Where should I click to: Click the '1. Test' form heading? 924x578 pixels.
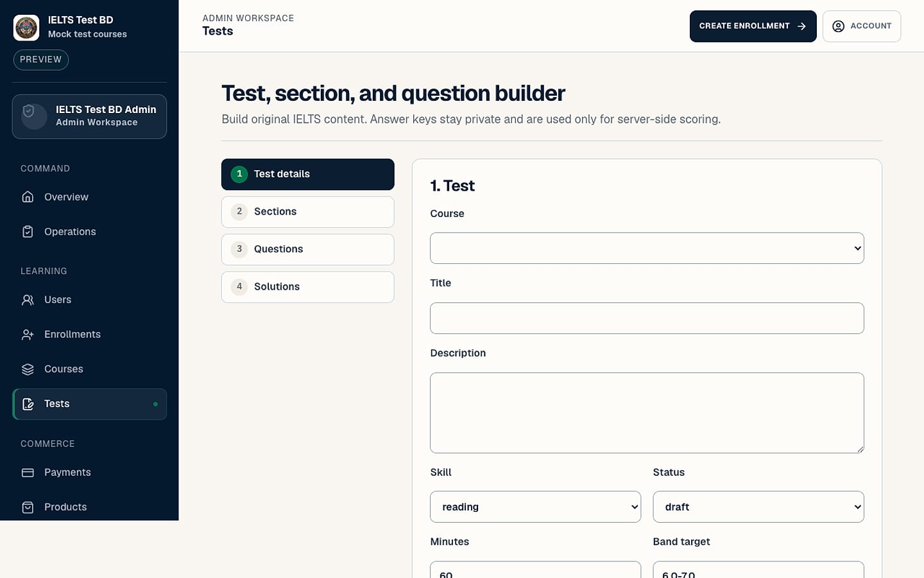452,186
